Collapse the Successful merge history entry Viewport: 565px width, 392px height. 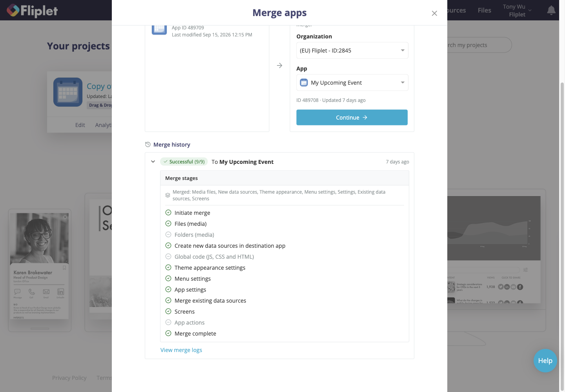pyautogui.click(x=153, y=162)
